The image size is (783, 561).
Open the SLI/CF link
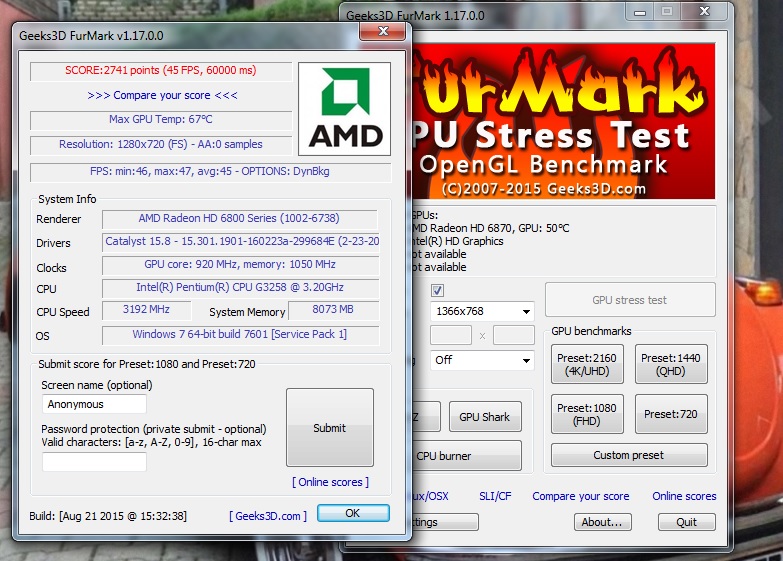tap(495, 496)
